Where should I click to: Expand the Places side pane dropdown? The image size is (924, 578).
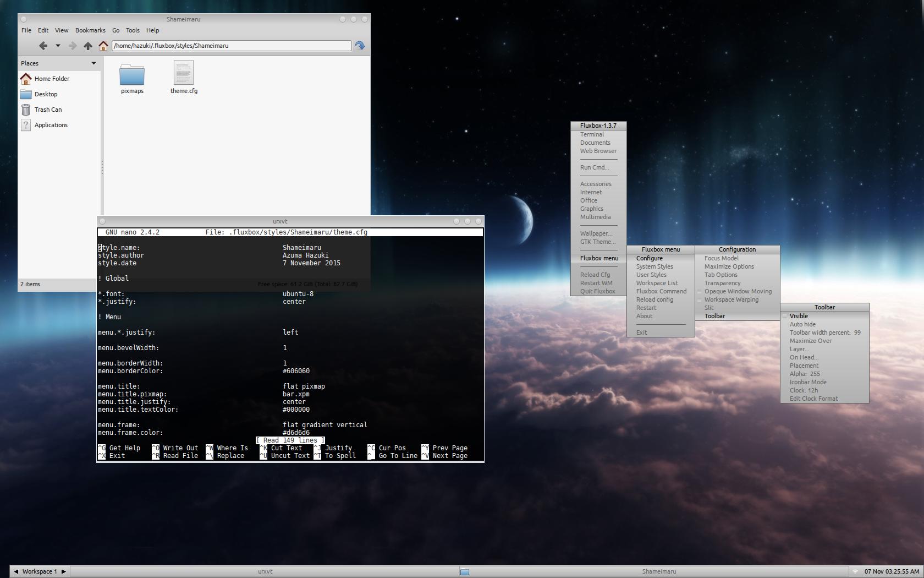(94, 63)
